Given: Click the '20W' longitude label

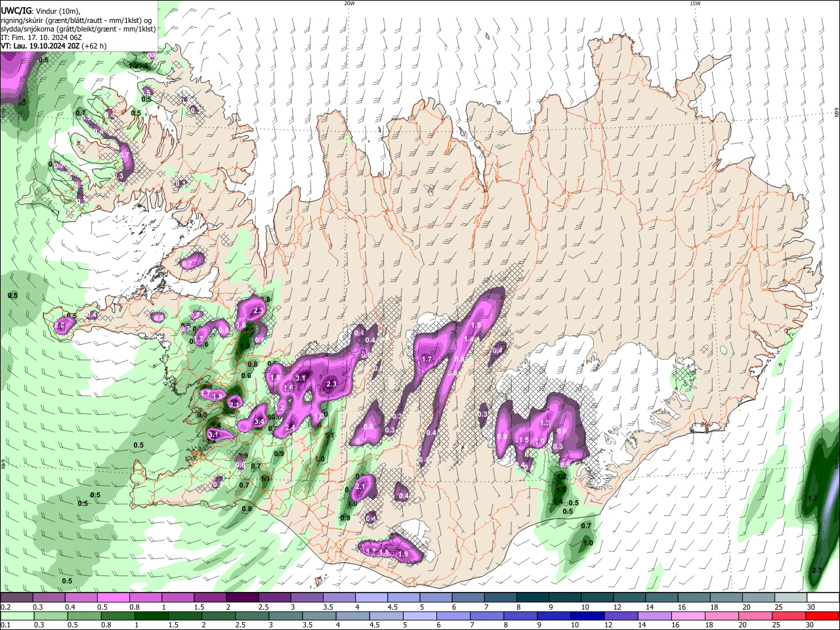Looking at the screenshot, I should [x=349, y=3].
